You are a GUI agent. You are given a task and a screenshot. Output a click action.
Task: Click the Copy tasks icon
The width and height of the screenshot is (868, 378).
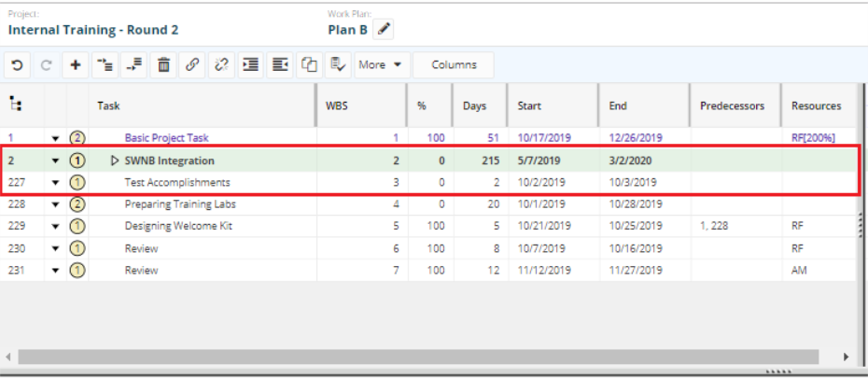(x=309, y=65)
